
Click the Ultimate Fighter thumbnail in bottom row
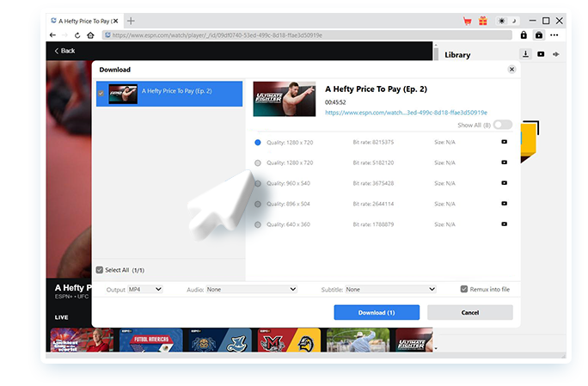[414, 340]
